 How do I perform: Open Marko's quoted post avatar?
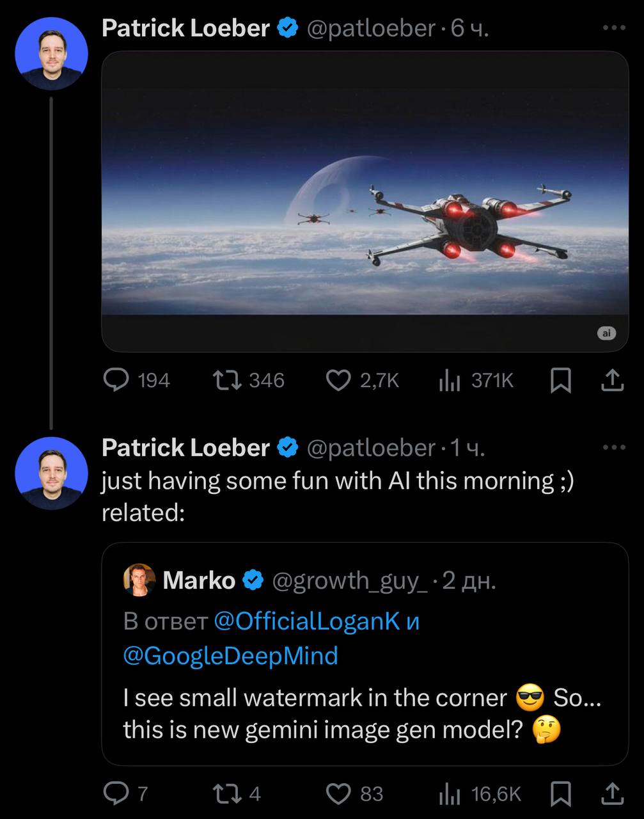point(139,580)
